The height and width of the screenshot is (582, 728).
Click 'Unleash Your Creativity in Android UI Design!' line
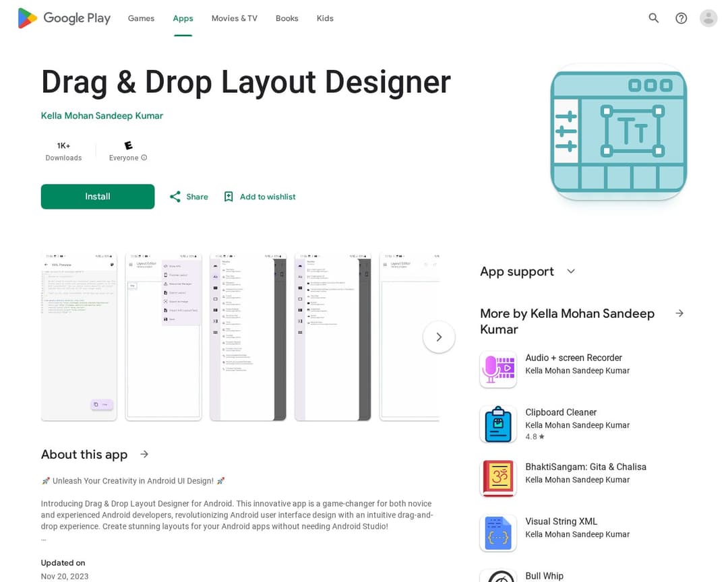click(x=133, y=481)
